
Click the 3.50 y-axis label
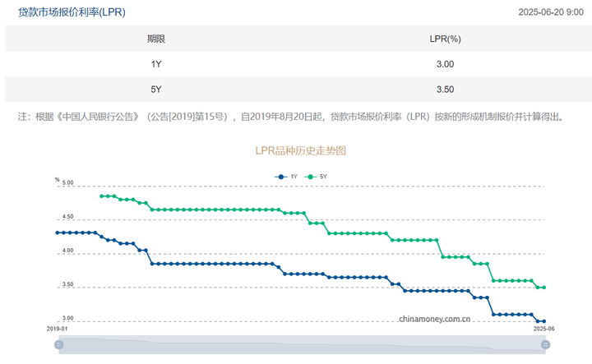(x=67, y=284)
